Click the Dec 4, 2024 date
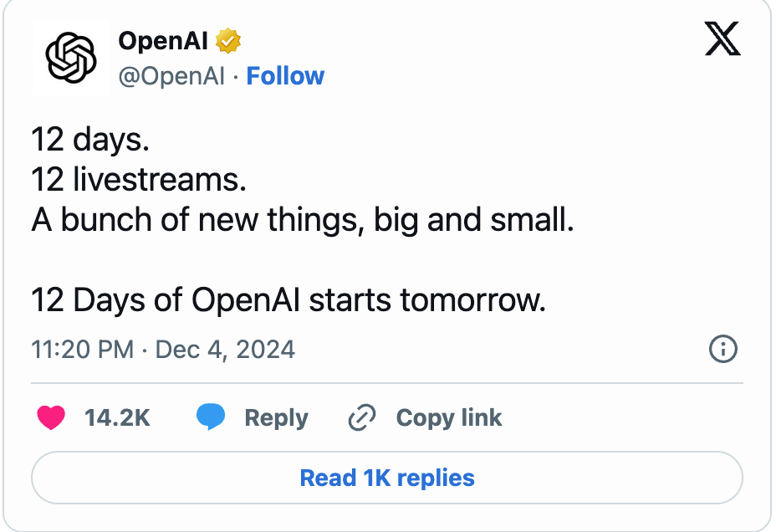Image resolution: width=776 pixels, height=532 pixels. coord(225,350)
